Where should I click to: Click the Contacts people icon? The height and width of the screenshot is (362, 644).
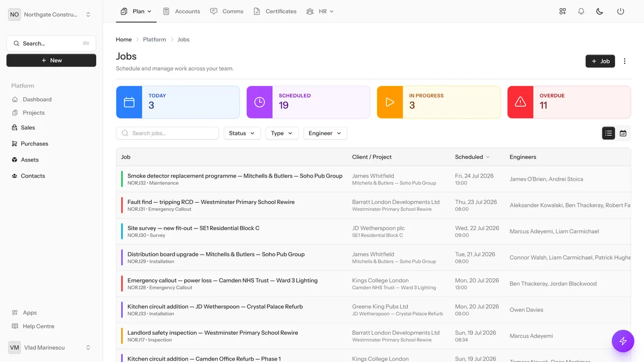pos(14,176)
